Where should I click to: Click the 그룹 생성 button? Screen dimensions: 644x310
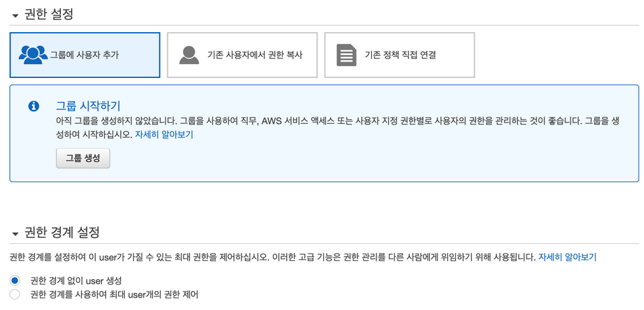(x=83, y=158)
